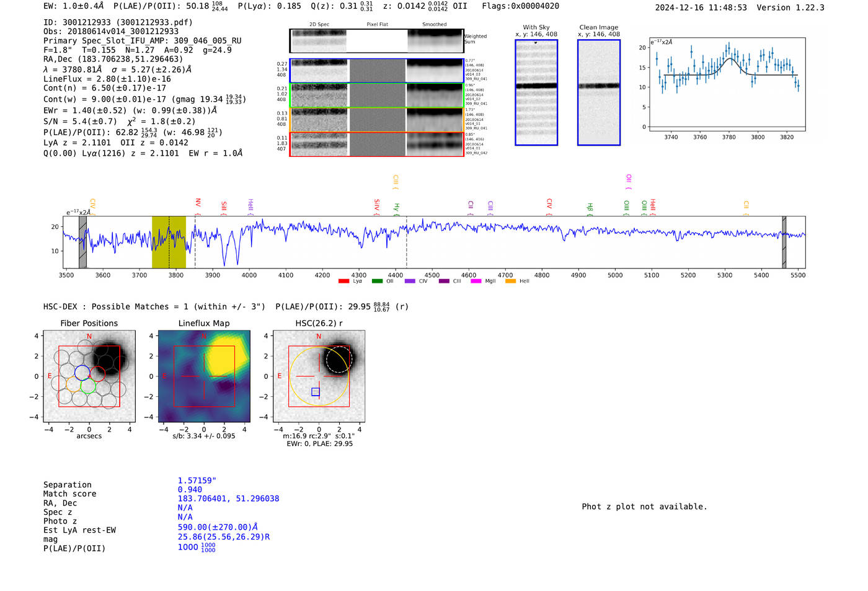The image size is (868, 591).
Task: Click the bottom P(LAE)/P(OII) value 1000
Action: pos(197,548)
